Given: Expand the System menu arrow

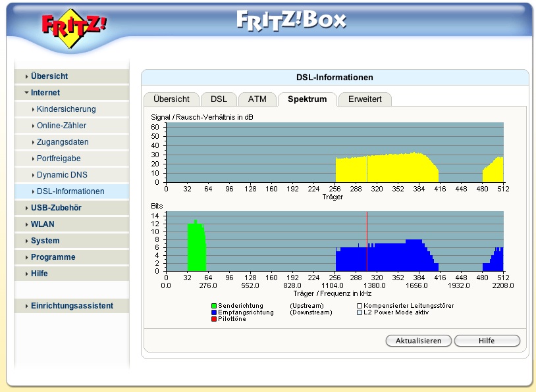Looking at the screenshot, I should point(26,241).
